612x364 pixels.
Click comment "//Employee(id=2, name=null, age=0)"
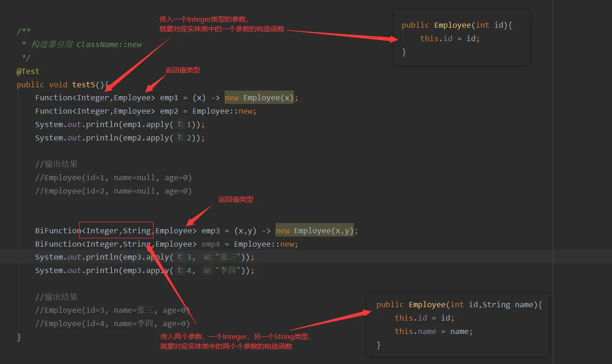(113, 191)
